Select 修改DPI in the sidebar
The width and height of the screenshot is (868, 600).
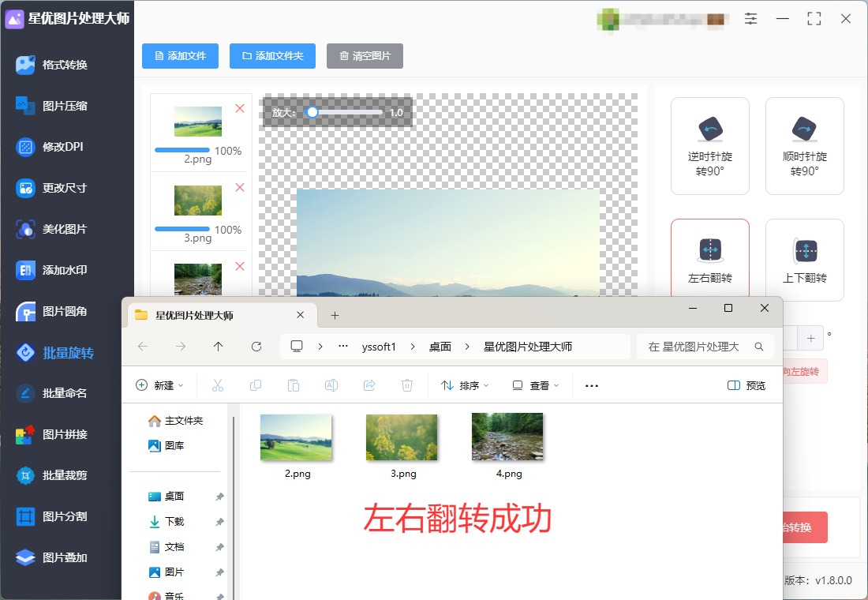50,147
